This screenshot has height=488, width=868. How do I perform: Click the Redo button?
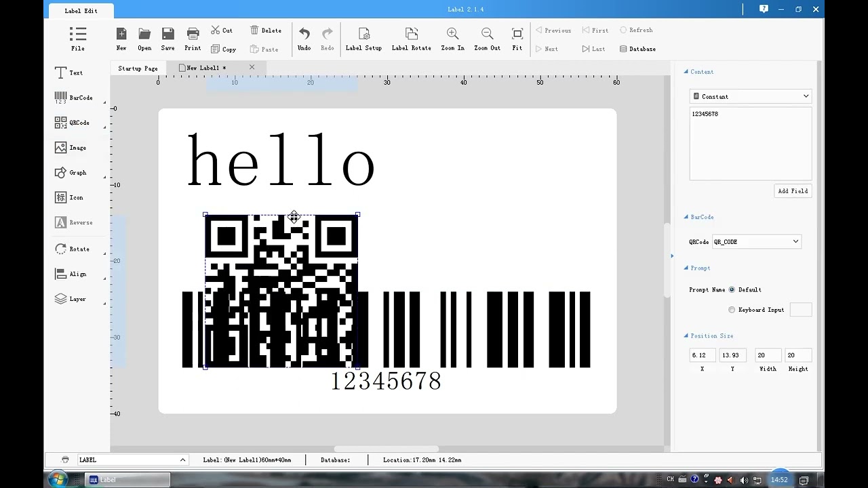click(328, 39)
